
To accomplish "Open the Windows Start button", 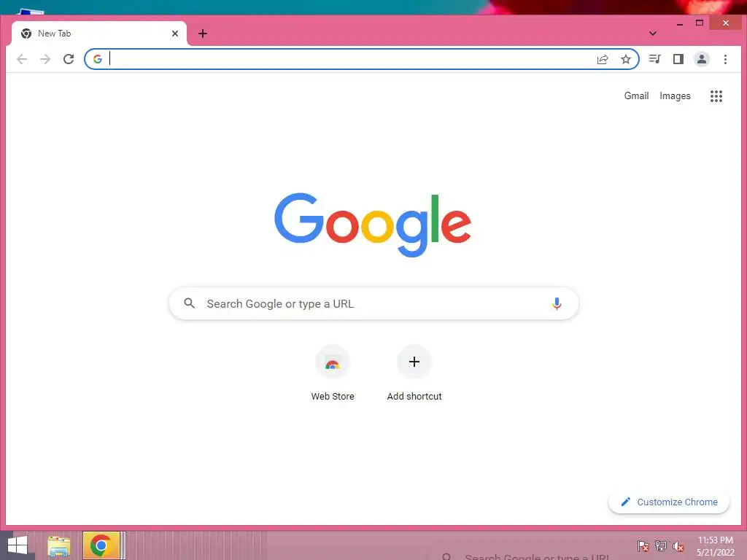I will coord(18,545).
